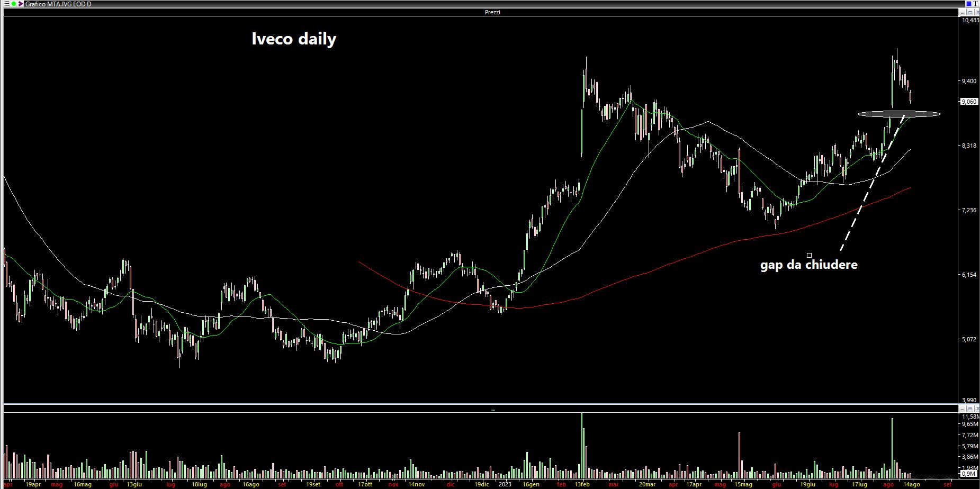Click the 9,400 price axis label
Screen dimensions: 980x489
click(969, 81)
